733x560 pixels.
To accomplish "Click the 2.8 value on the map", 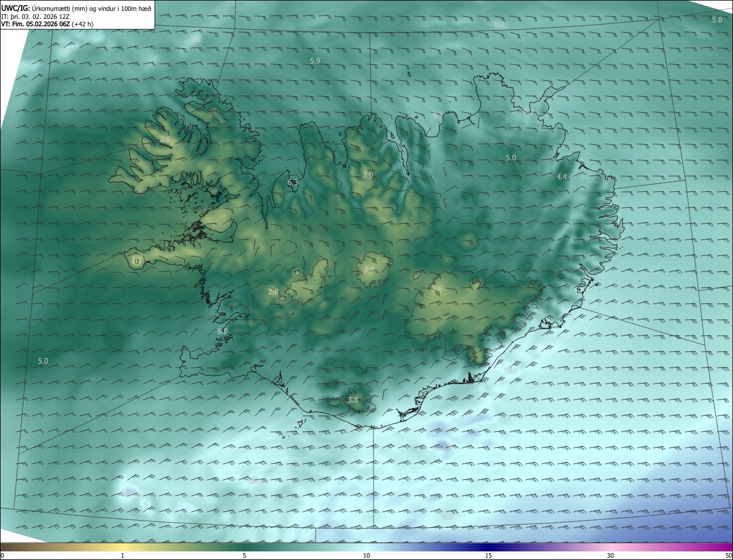I will point(273,291).
